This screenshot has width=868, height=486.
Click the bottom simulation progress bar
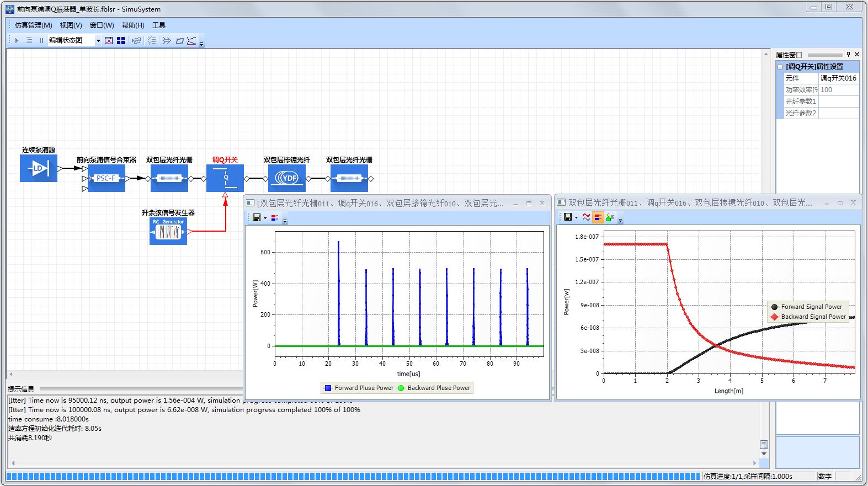point(353,476)
